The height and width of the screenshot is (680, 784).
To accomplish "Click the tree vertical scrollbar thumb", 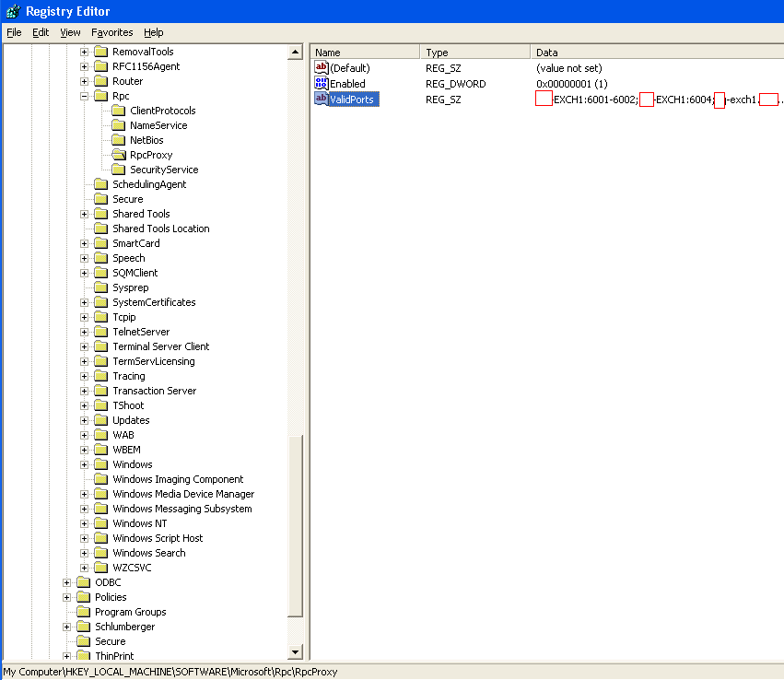I will [x=295, y=526].
